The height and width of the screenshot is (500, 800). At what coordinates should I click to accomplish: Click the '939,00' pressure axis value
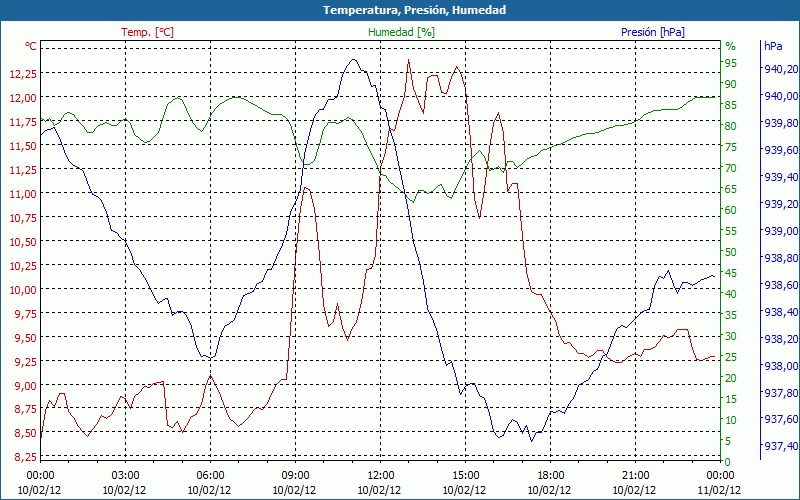pyautogui.click(x=779, y=231)
